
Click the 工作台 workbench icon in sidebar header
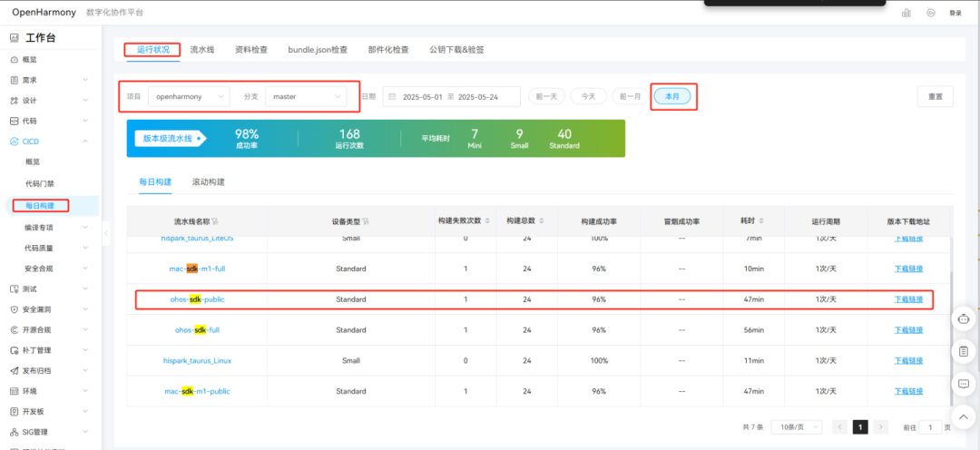[x=14, y=38]
